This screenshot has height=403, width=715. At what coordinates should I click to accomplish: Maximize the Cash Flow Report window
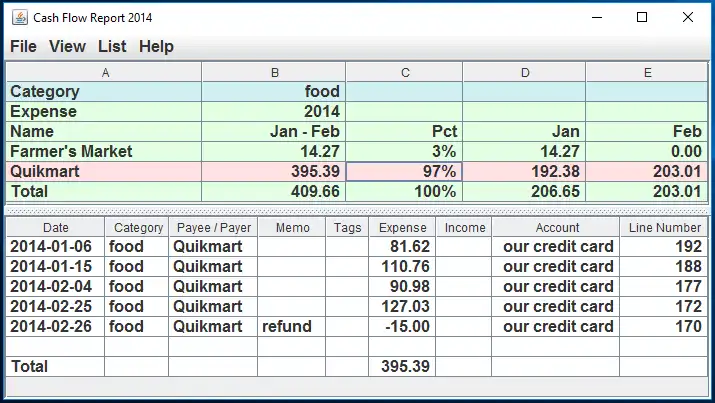(x=642, y=17)
